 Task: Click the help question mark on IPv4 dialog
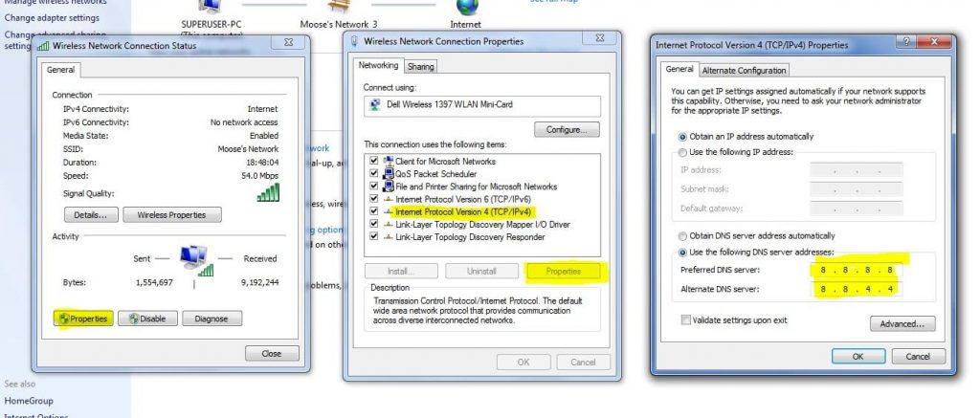tap(904, 44)
